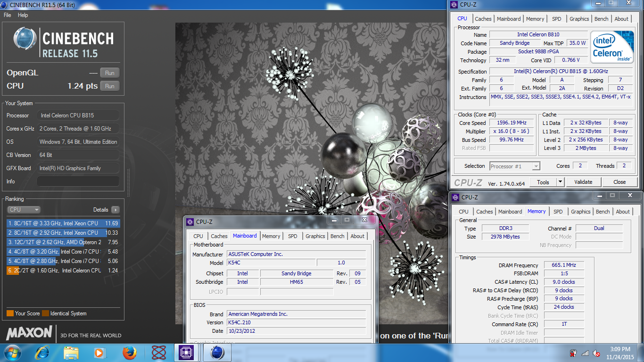Open SPD tab in top CPU-Z window

[x=557, y=19]
